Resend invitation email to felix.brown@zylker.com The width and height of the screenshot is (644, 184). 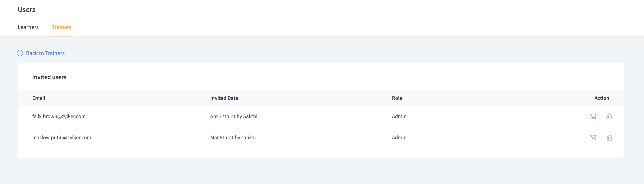coord(593,116)
